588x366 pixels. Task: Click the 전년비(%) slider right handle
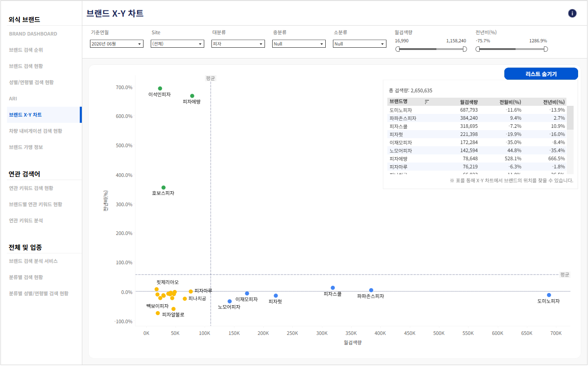[x=546, y=49]
